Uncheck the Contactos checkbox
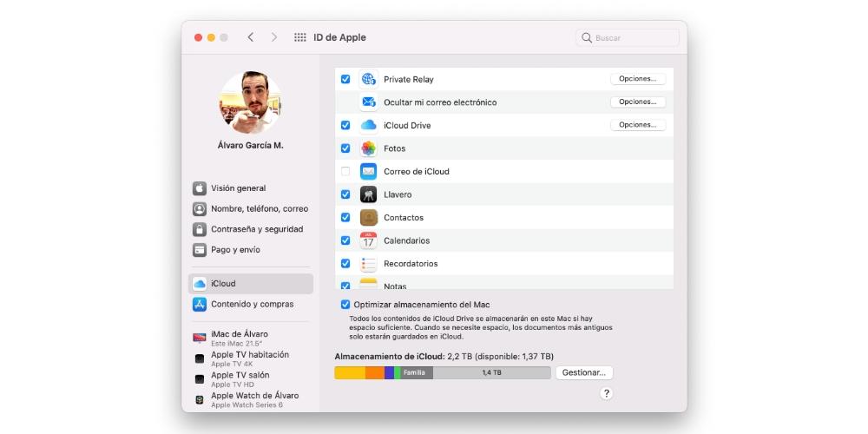The width and height of the screenshot is (868, 434). (x=345, y=218)
